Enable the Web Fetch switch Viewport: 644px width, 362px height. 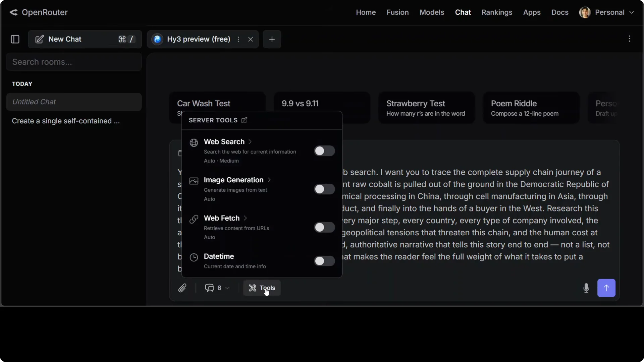pos(324,227)
